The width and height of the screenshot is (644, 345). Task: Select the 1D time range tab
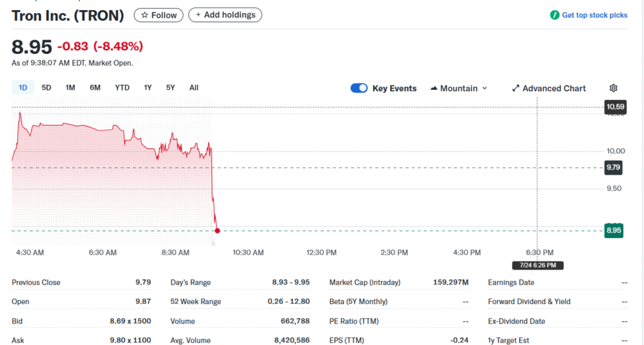pyautogui.click(x=23, y=88)
